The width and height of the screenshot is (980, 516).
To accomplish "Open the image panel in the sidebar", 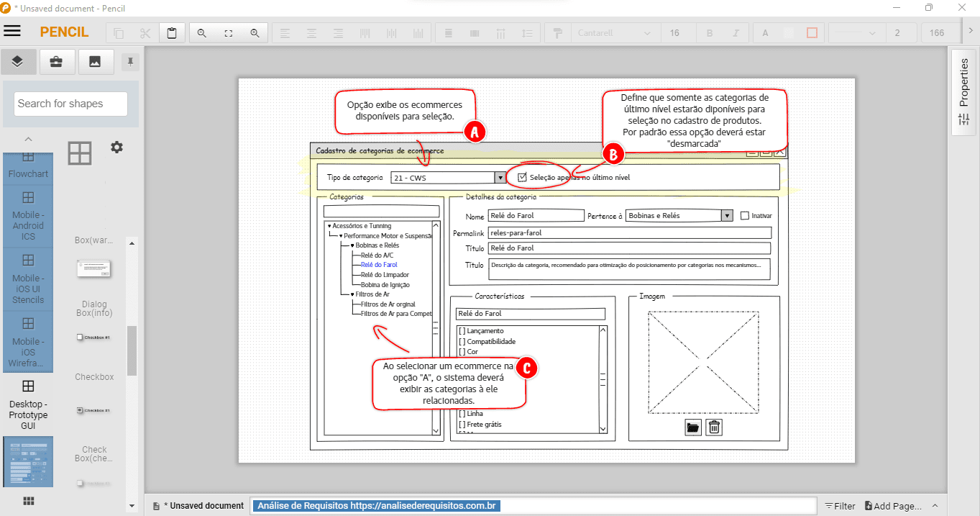I will [x=95, y=61].
